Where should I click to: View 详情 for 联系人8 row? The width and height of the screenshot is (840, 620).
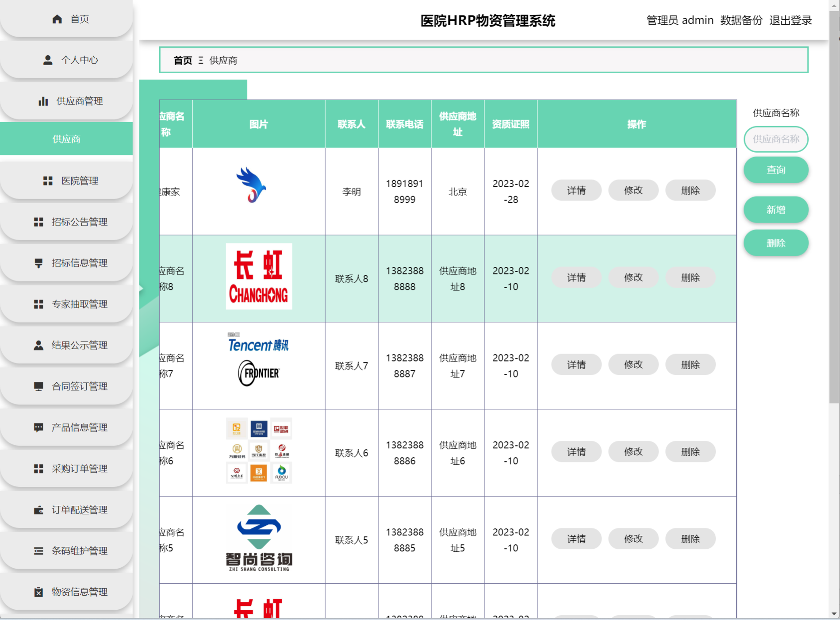pos(576,277)
